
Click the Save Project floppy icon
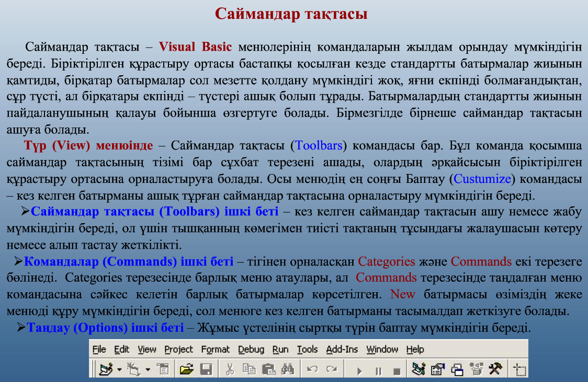(206, 369)
